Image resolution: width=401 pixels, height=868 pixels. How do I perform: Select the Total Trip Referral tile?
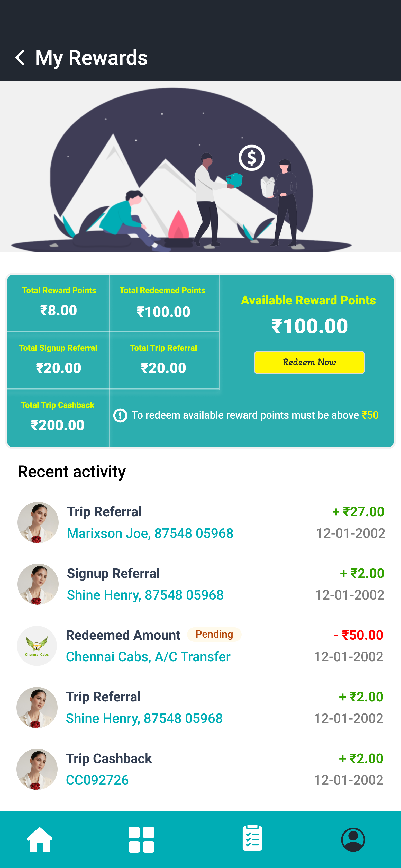[164, 360]
